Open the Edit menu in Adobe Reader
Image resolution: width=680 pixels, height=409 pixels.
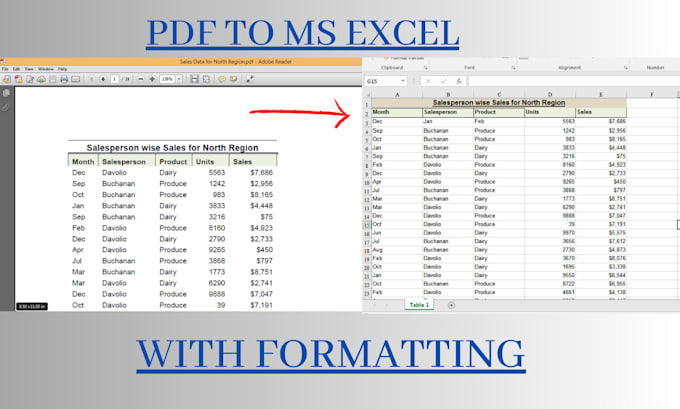[16, 69]
